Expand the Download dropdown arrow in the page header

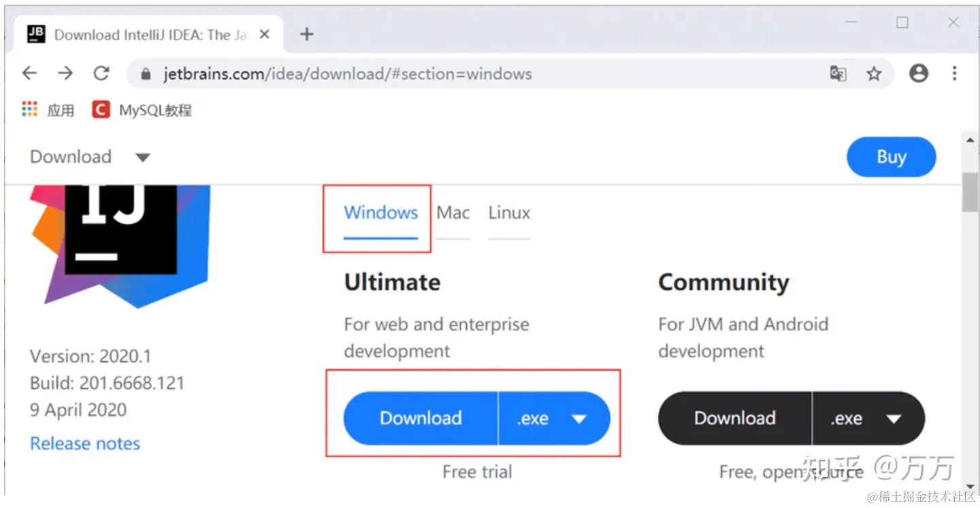142,158
